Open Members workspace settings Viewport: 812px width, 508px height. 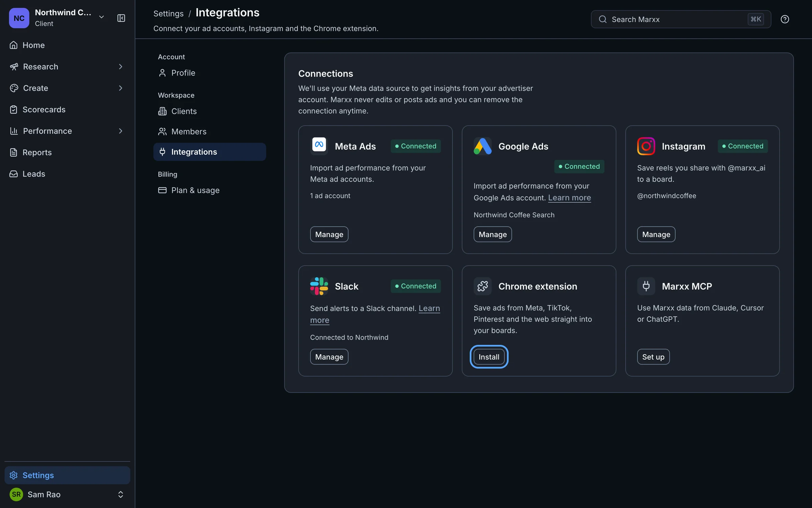209,131
